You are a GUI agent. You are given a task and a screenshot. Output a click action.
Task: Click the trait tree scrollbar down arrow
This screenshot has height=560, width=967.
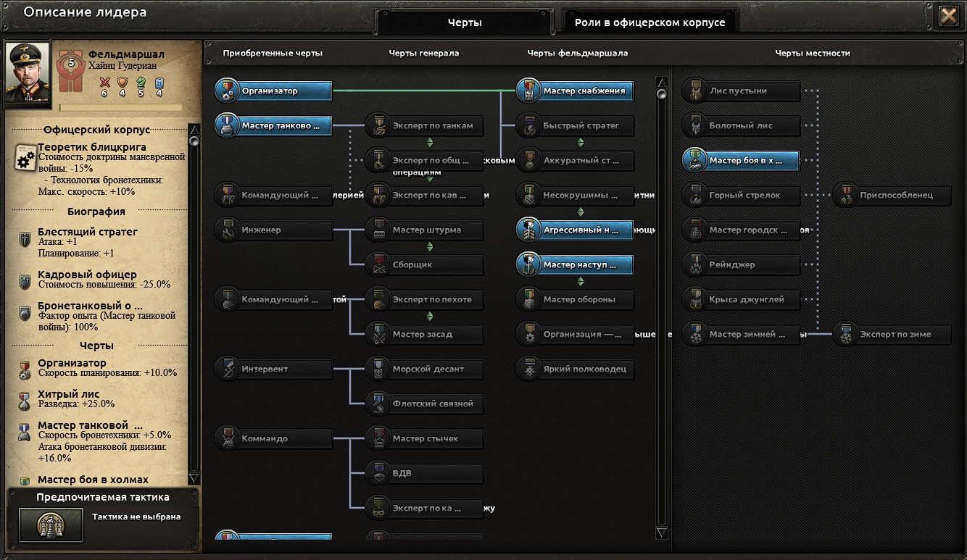661,532
